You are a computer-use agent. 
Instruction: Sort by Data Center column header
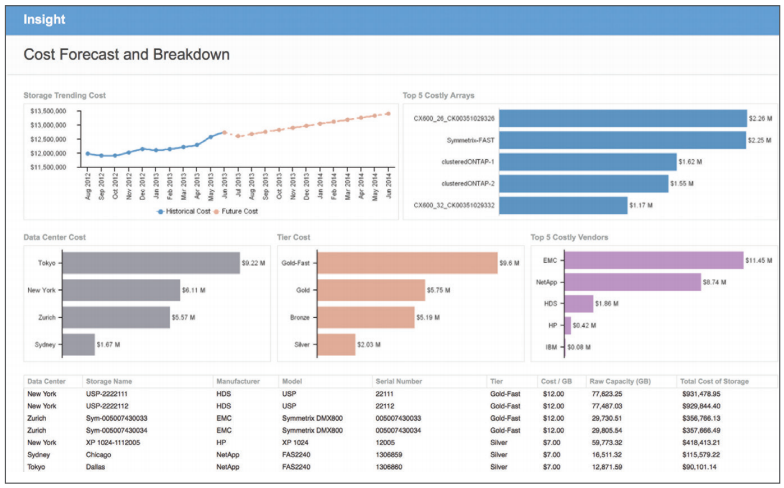[x=46, y=382]
